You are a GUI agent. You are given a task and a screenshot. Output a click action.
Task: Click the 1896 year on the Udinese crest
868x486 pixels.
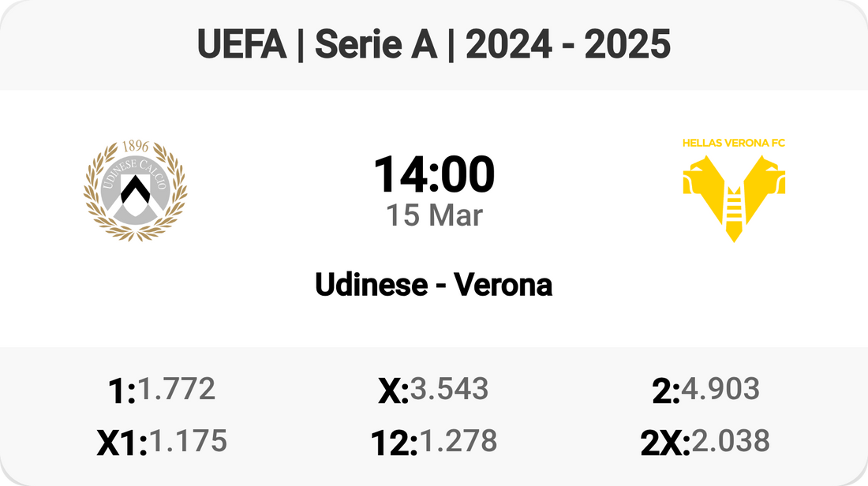pyautogui.click(x=136, y=147)
